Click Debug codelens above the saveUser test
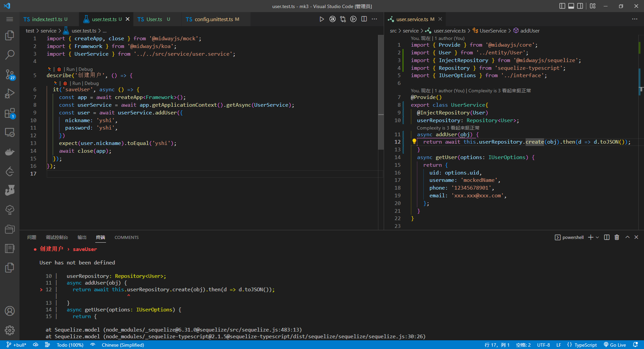This screenshot has height=349, width=644. pyautogui.click(x=92, y=83)
